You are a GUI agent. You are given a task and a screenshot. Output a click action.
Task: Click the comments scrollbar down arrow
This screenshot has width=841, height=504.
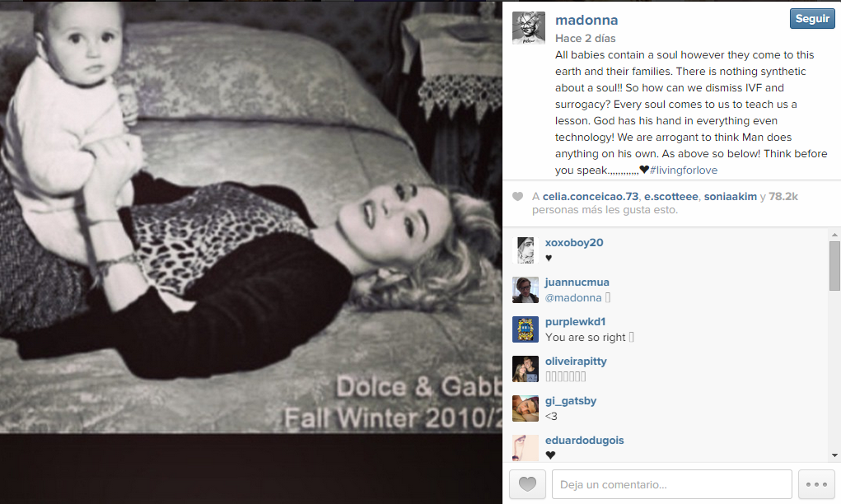coord(834,455)
